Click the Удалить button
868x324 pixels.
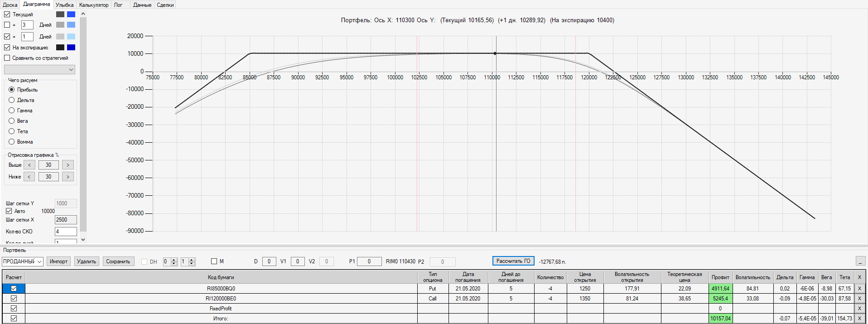87,261
